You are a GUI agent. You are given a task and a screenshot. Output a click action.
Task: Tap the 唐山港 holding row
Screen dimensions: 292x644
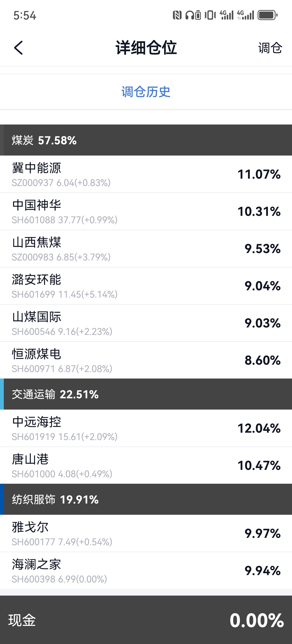(146, 466)
